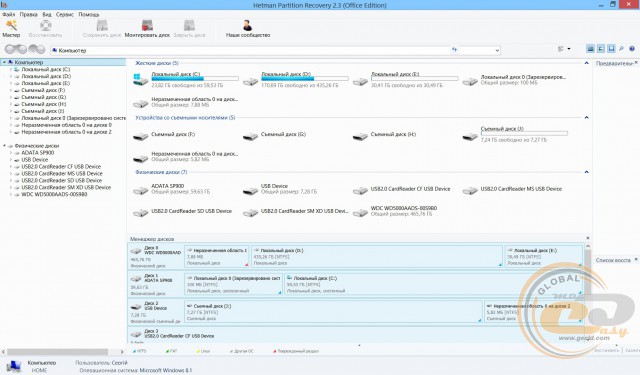640x375 pixels.
Task: Click the left tree horizontal scrollbar
Action: coord(57,351)
